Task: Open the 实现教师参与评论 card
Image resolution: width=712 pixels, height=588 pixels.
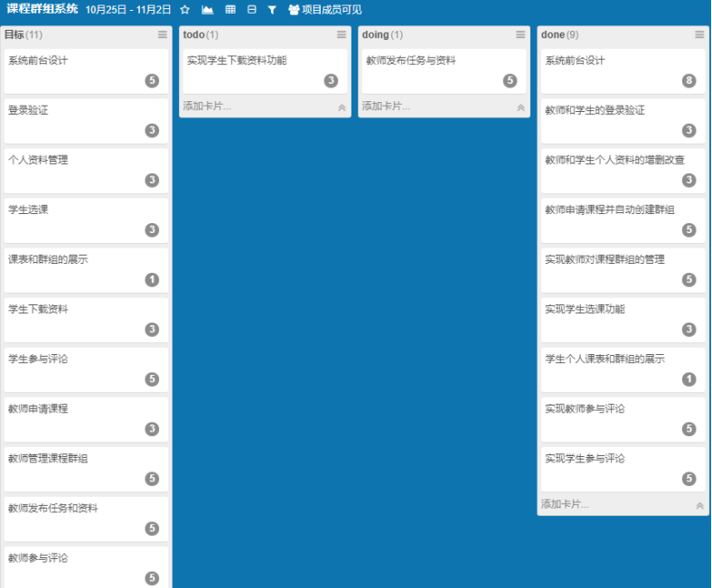Action: [623, 419]
